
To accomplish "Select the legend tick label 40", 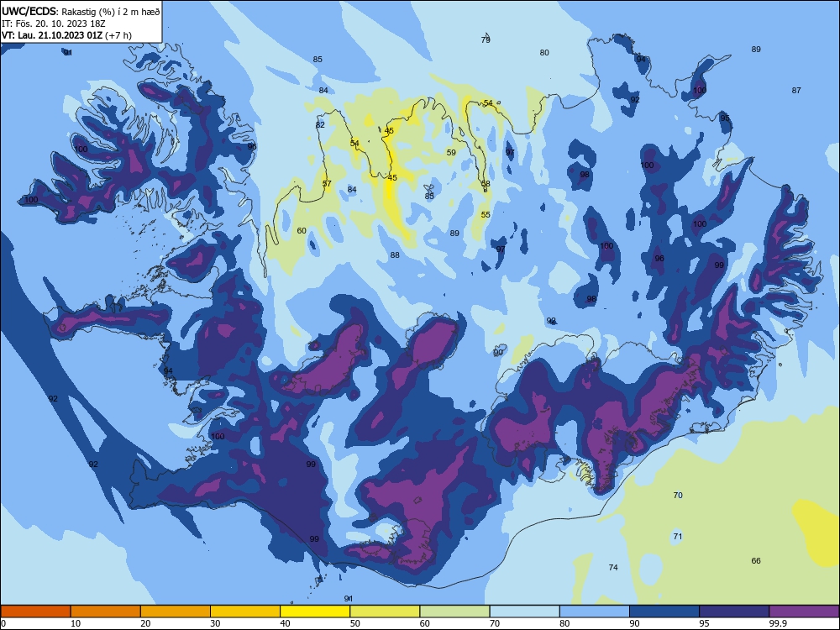I will point(285,623).
